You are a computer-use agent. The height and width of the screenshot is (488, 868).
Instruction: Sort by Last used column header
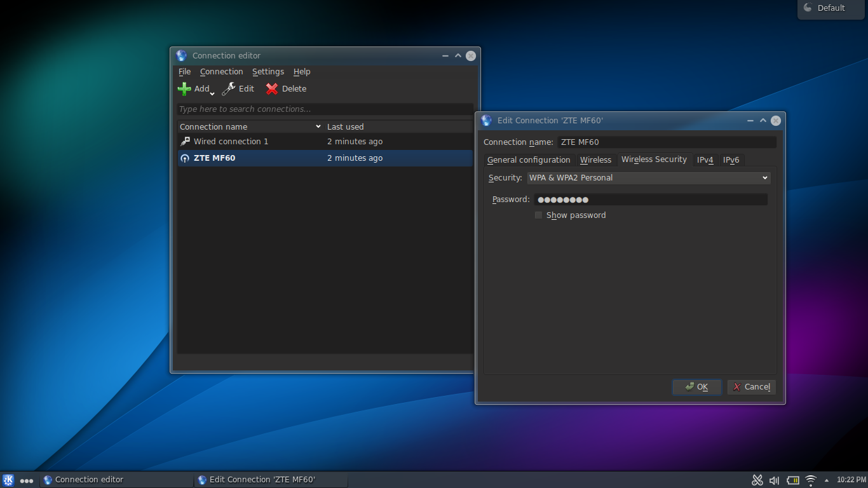398,126
